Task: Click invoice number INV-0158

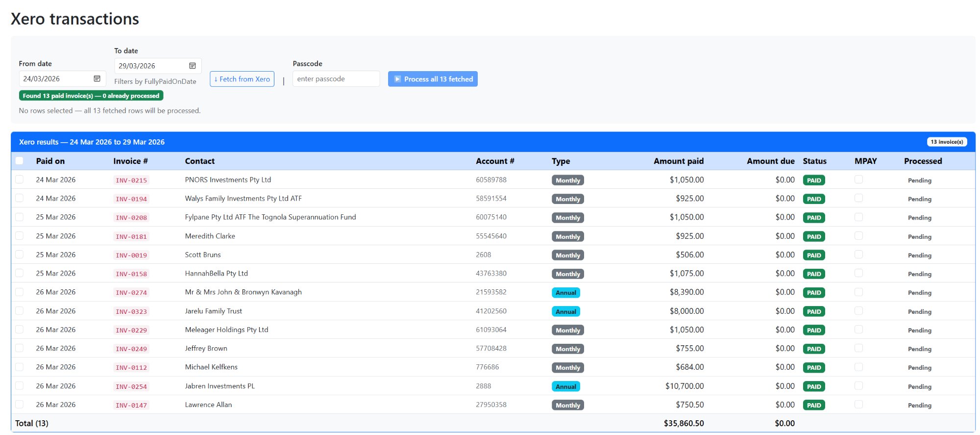Action: tap(131, 274)
